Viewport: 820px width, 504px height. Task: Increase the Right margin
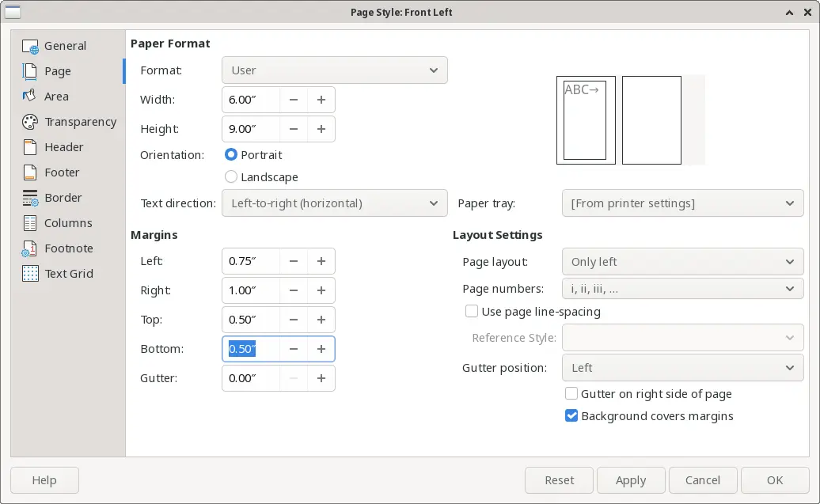(321, 290)
